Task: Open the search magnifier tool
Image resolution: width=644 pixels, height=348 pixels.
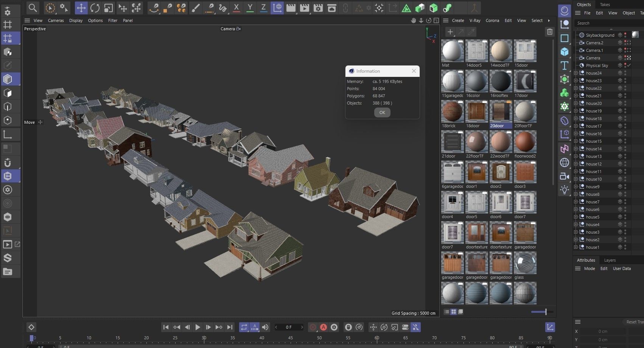Action: (33, 8)
